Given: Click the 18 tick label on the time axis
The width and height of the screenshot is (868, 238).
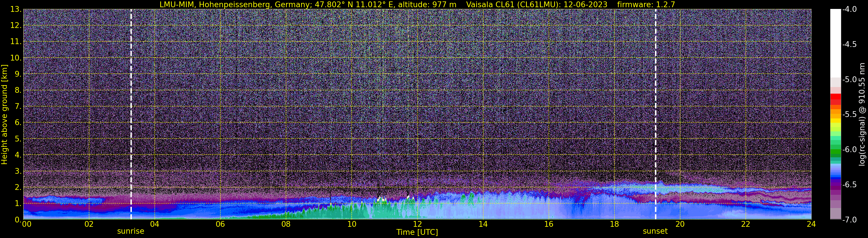Looking at the screenshot, I should click(615, 224).
